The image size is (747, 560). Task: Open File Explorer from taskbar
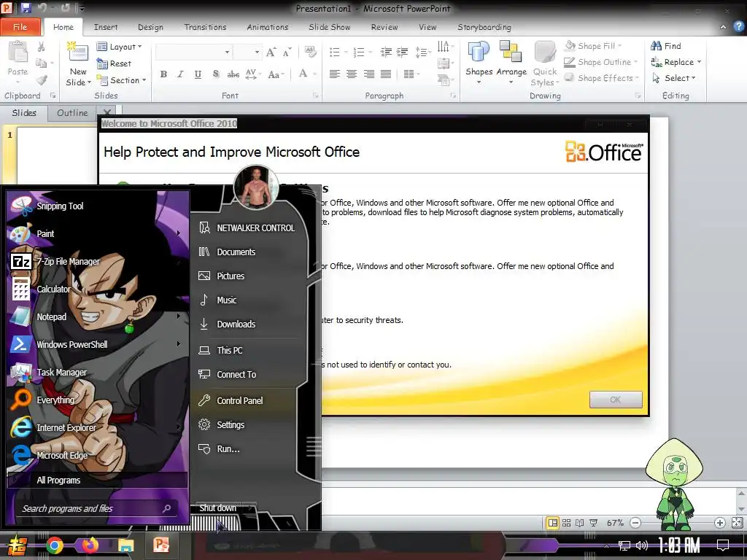[125, 545]
